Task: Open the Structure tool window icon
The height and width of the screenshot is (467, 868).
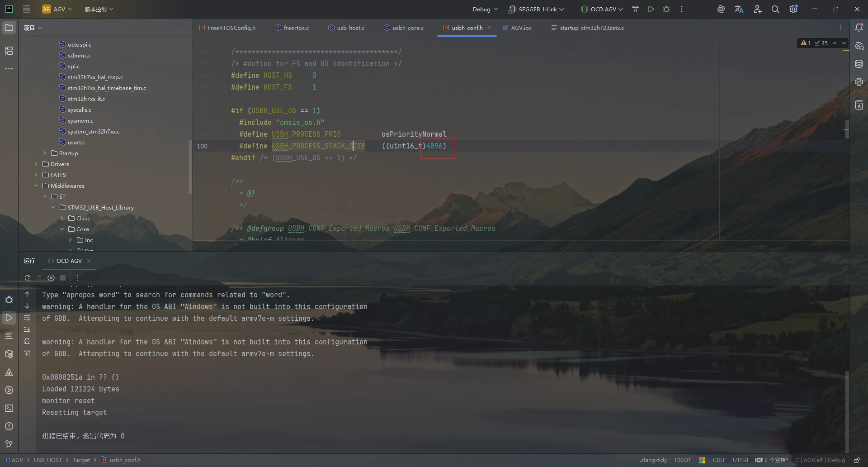Action: 9,51
